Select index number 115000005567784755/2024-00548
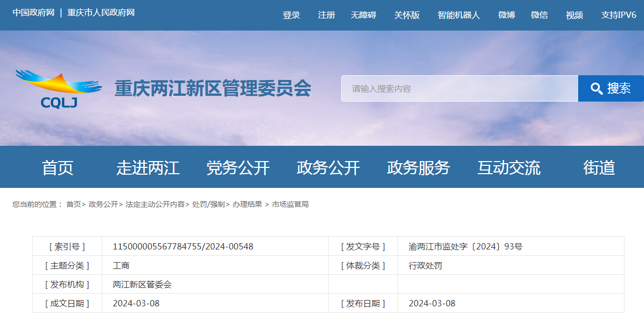Screen dimensions: 644x320 [183, 246]
